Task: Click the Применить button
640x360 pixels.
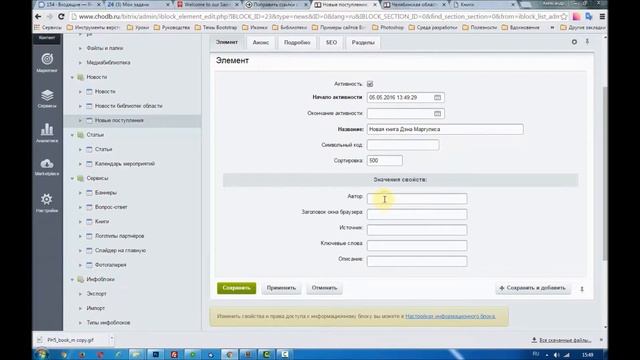Action: 281,288
